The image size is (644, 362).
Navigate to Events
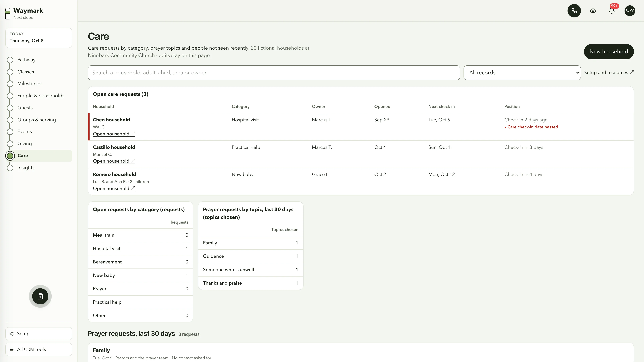[x=24, y=131]
